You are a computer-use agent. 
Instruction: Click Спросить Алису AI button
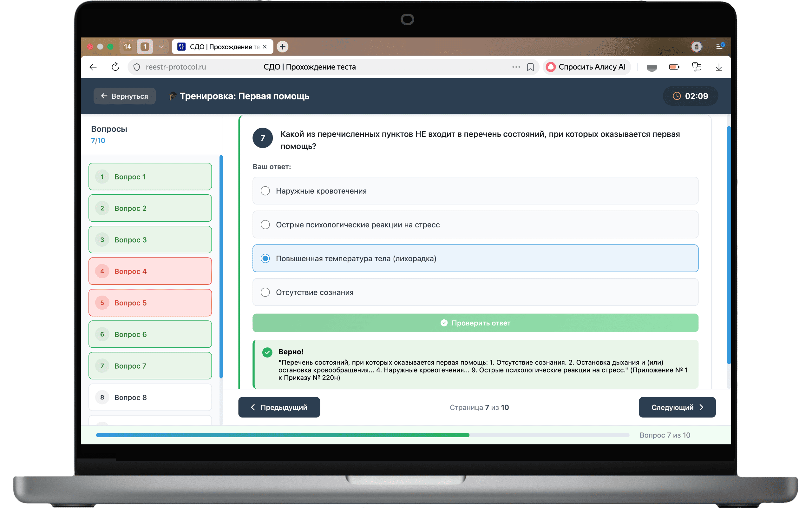pyautogui.click(x=586, y=67)
